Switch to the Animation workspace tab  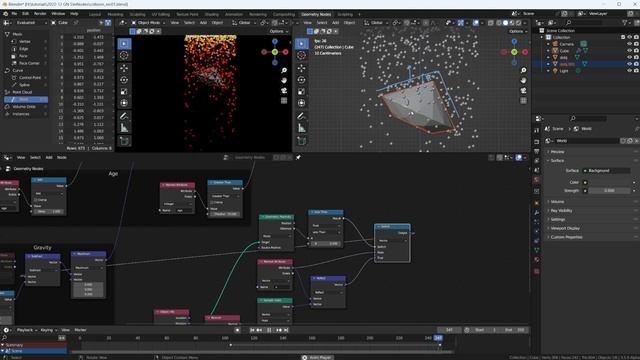(x=233, y=14)
